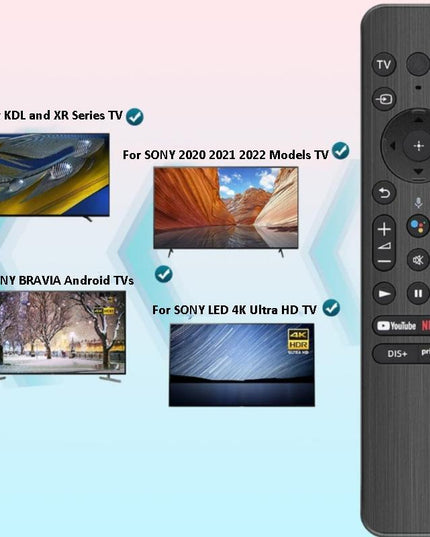Activate the Google Assistant button
Screen dimensions: 430x537
pos(418,226)
